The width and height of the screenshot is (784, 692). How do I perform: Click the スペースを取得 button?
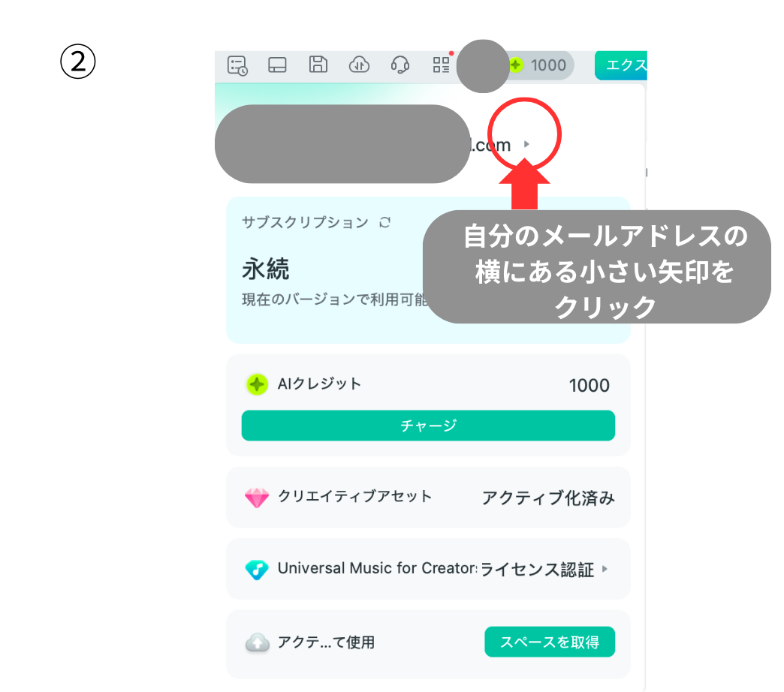pyautogui.click(x=550, y=642)
